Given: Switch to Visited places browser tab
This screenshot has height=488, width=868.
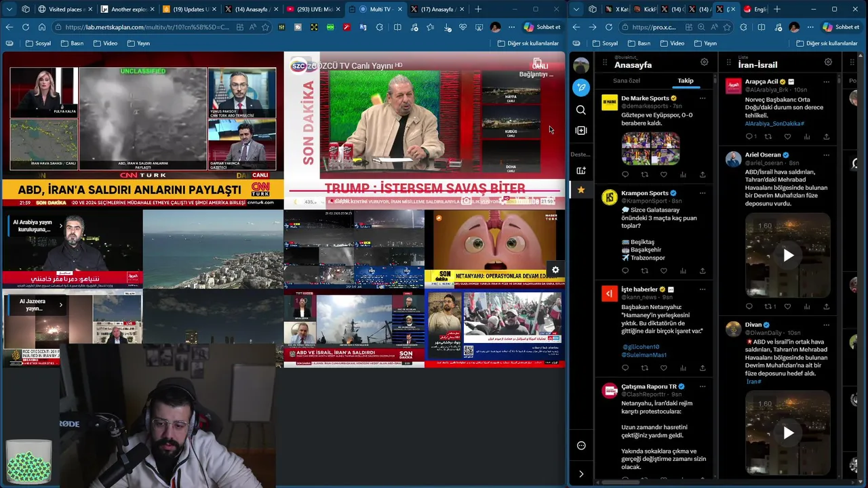Looking at the screenshot, I should tap(65, 9).
